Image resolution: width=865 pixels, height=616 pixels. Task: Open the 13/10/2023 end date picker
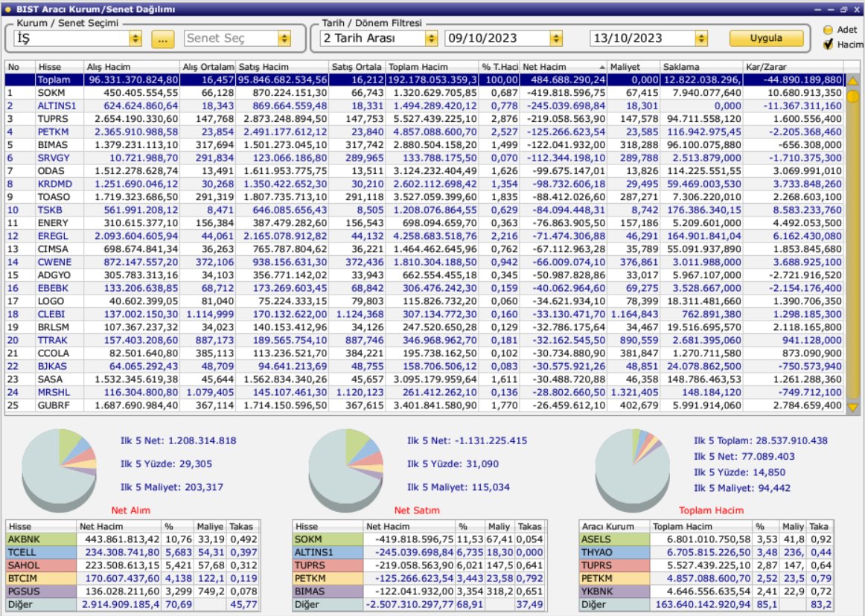(701, 39)
